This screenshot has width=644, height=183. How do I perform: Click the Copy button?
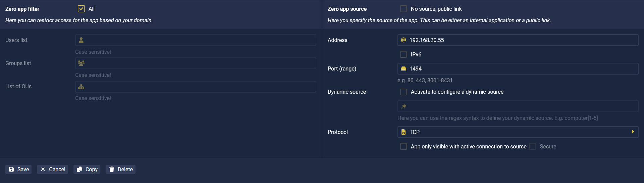[87, 169]
